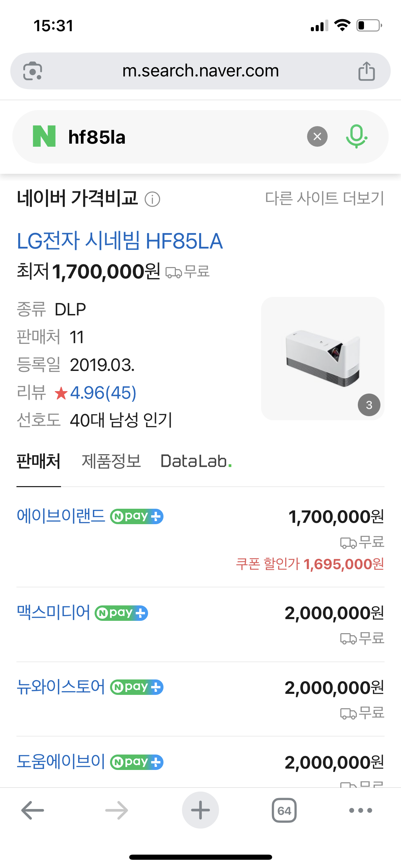Tap the camera lens search icon
The width and height of the screenshot is (401, 868).
[x=33, y=71]
